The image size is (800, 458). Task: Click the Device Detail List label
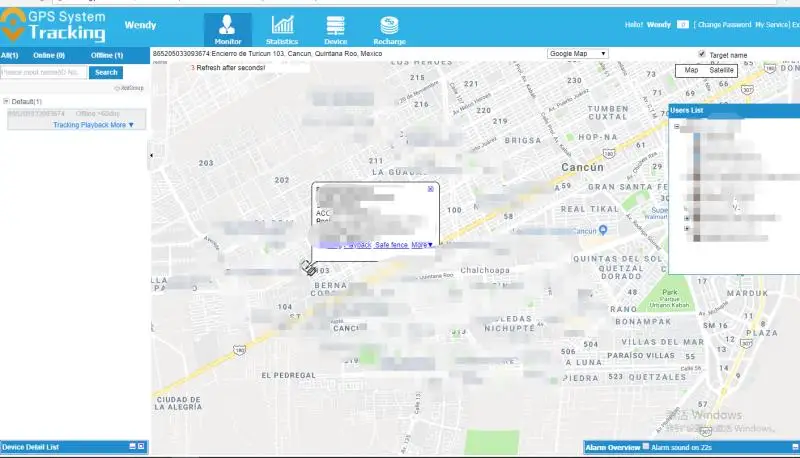point(31,447)
